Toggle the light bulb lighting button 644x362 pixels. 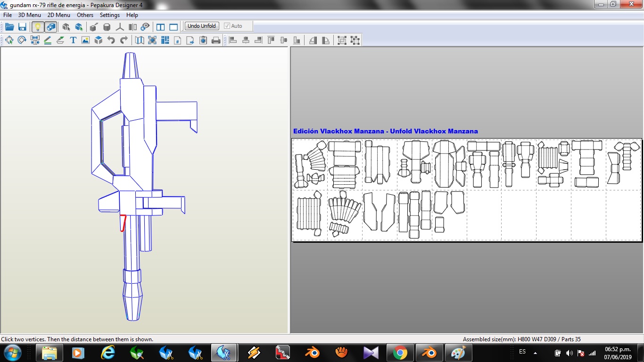(x=37, y=27)
